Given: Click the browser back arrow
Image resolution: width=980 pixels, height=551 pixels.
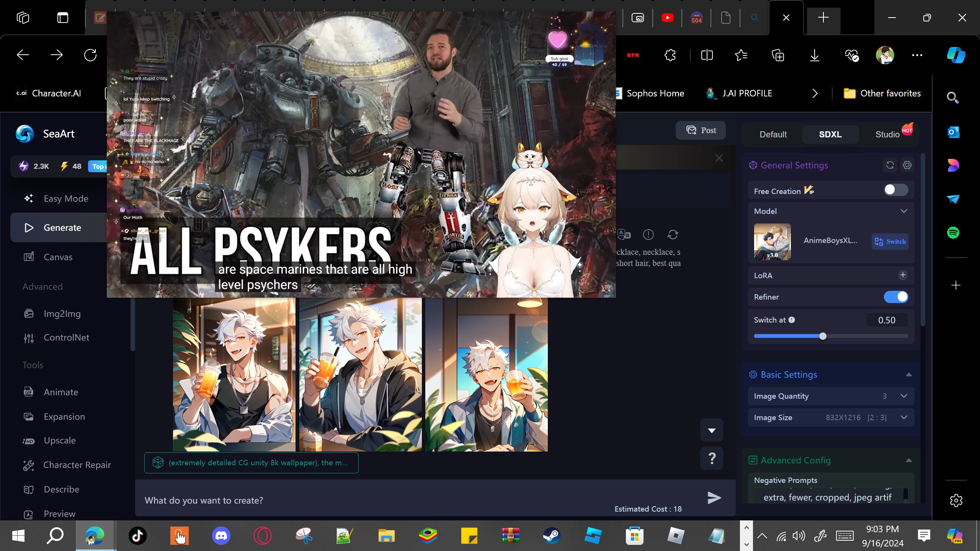Looking at the screenshot, I should tap(23, 55).
